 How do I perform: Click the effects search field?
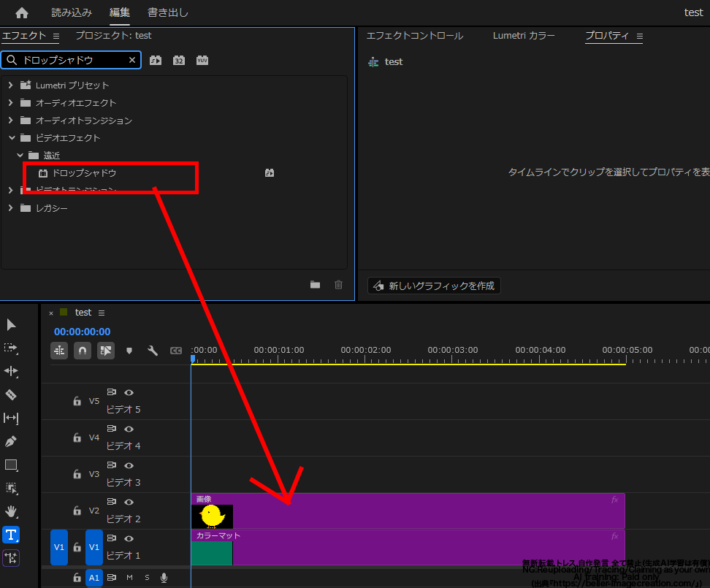(71, 60)
